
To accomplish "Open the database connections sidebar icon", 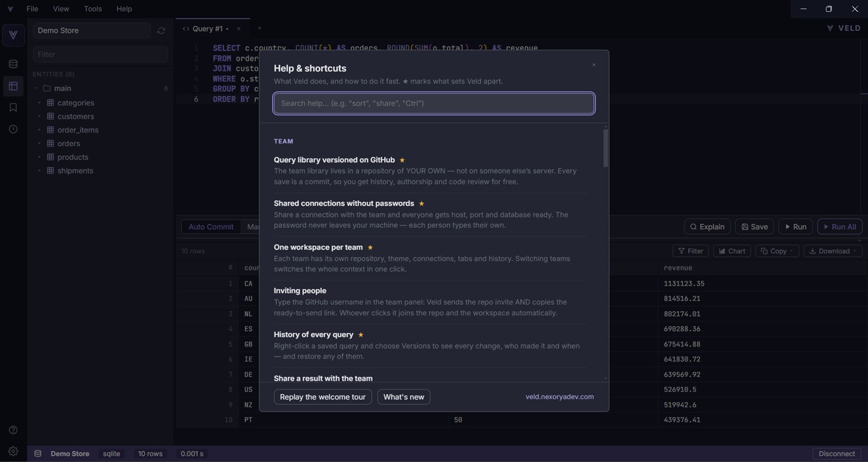I will [13, 64].
